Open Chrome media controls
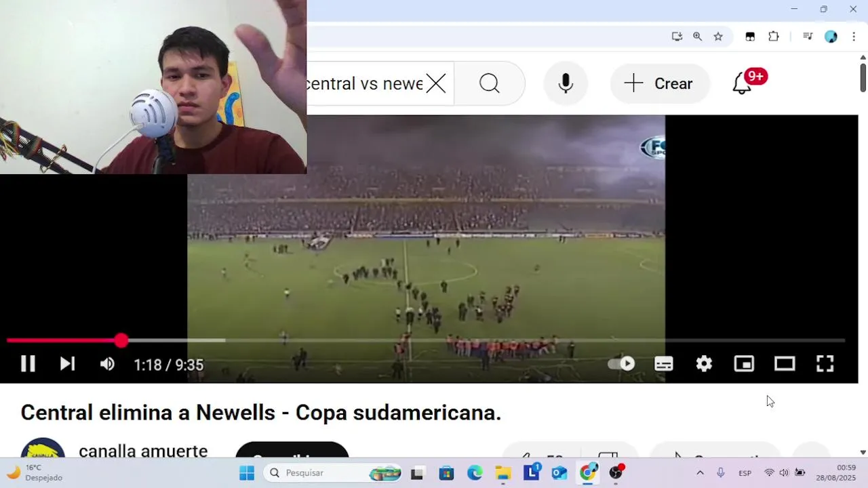The height and width of the screenshot is (488, 868). (x=808, y=37)
